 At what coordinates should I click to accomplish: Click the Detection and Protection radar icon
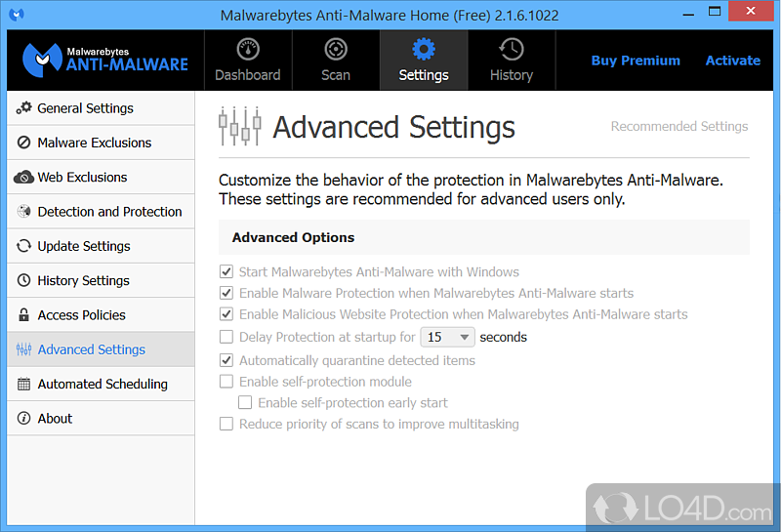point(23,211)
